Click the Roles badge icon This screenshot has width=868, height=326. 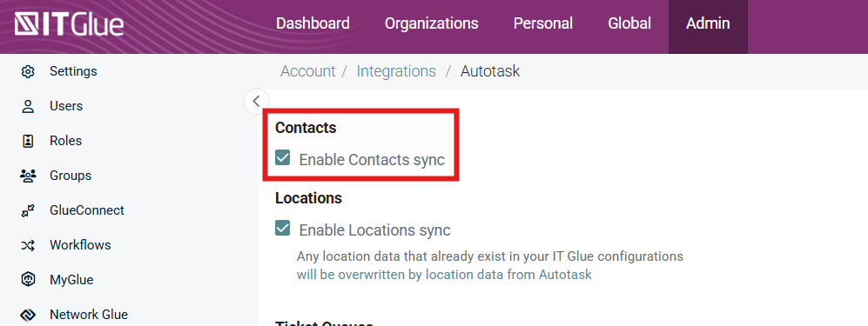coord(28,141)
